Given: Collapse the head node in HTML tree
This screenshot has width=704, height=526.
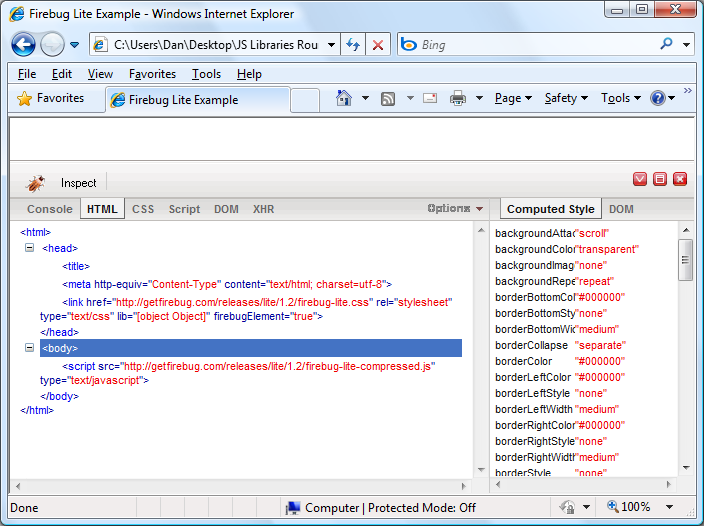Looking at the screenshot, I should (29, 248).
